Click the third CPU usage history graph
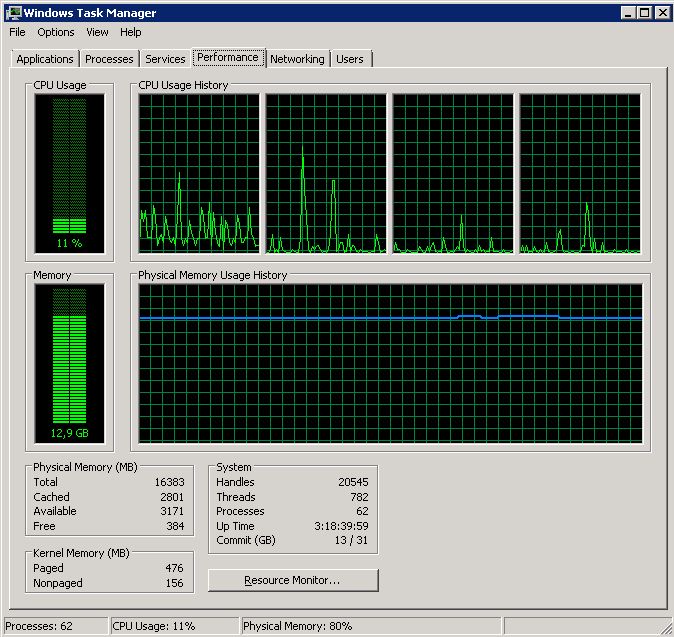This screenshot has height=637, width=674. 453,174
